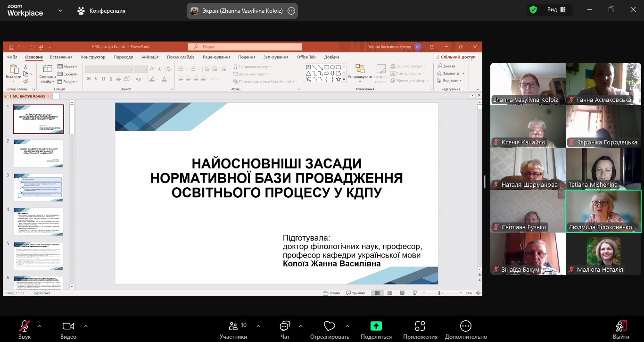The height and width of the screenshot is (342, 644).
Task: Open the Розділ section dropdown
Action: 67,81
